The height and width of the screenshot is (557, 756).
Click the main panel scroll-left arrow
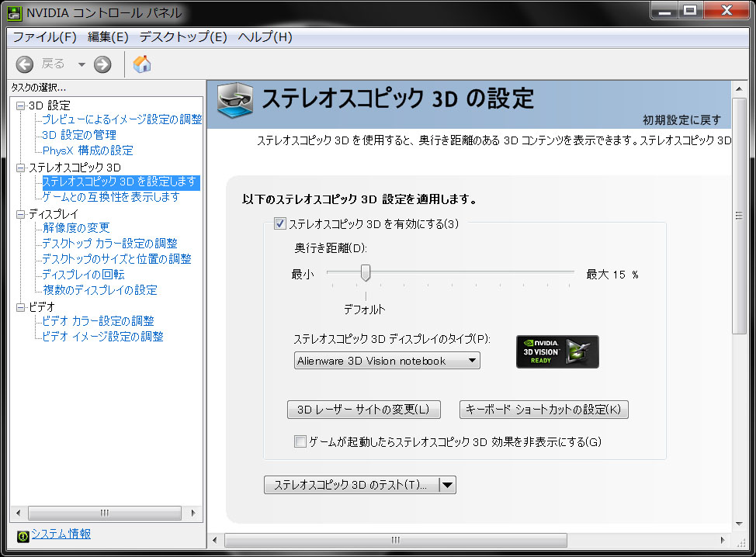215,540
